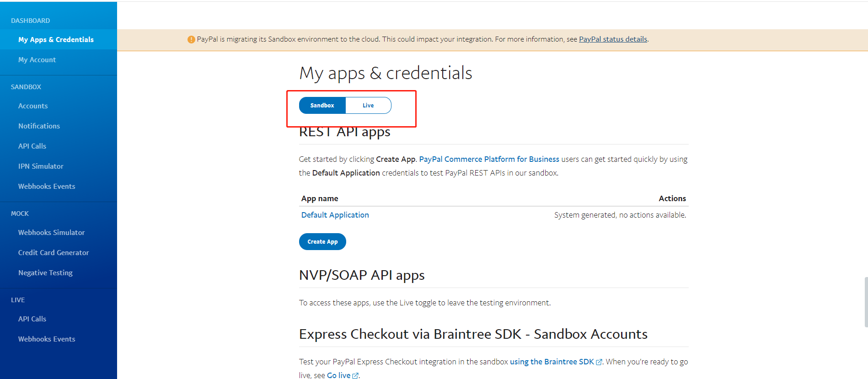Screen dimensions: 868x379
Task: Open Credit Card Generator
Action: coord(59,252)
